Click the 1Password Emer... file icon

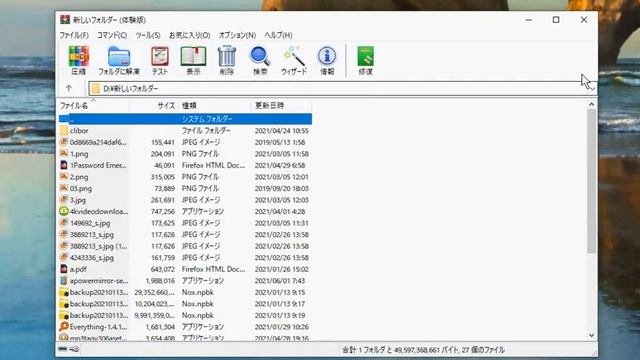click(64, 165)
